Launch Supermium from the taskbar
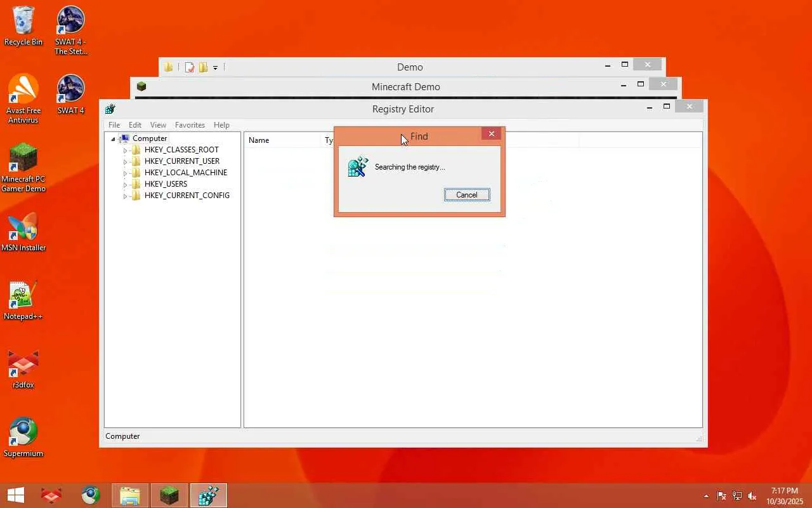812x508 pixels. [91, 495]
